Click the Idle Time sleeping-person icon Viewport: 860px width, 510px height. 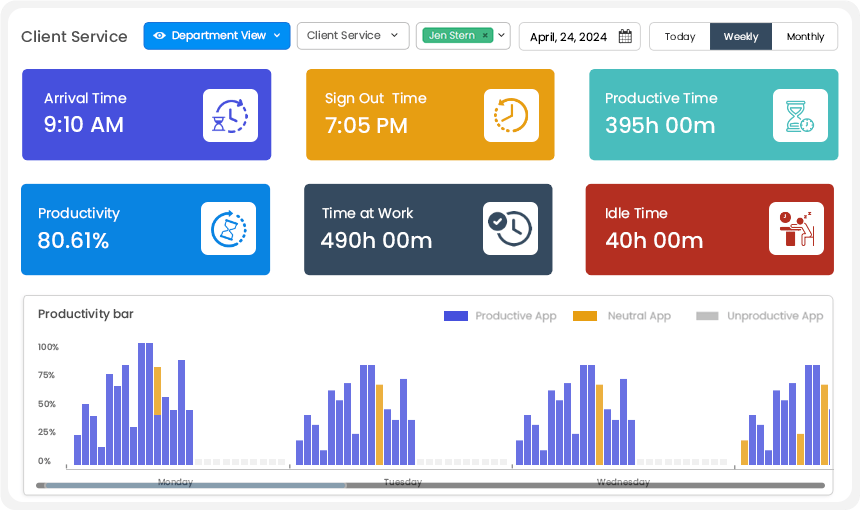pyautogui.click(x=796, y=229)
